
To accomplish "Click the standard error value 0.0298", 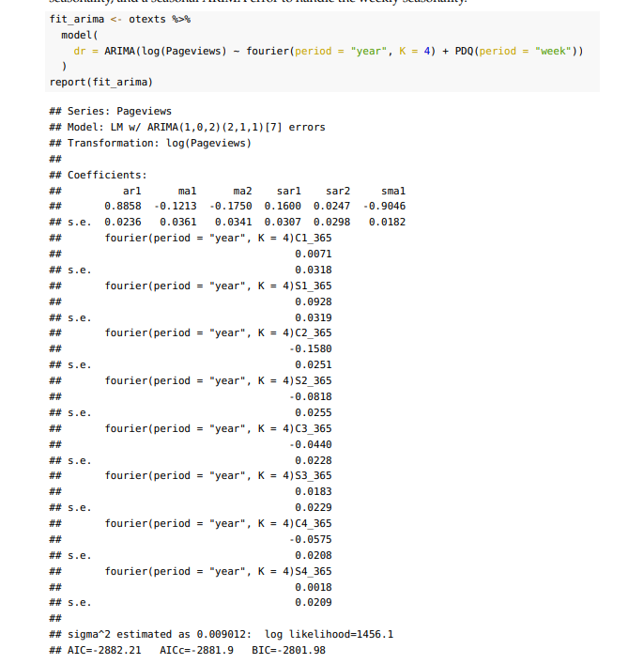I will [332, 223].
